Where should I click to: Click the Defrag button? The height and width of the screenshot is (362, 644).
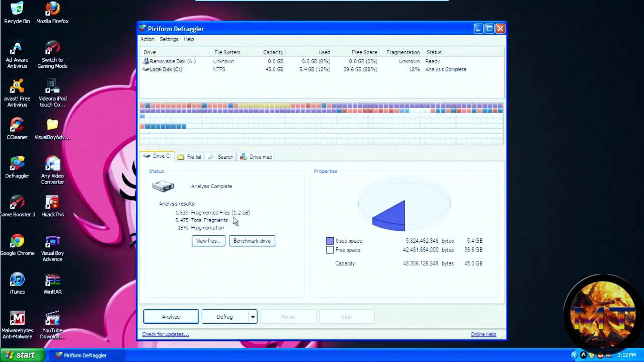225,317
